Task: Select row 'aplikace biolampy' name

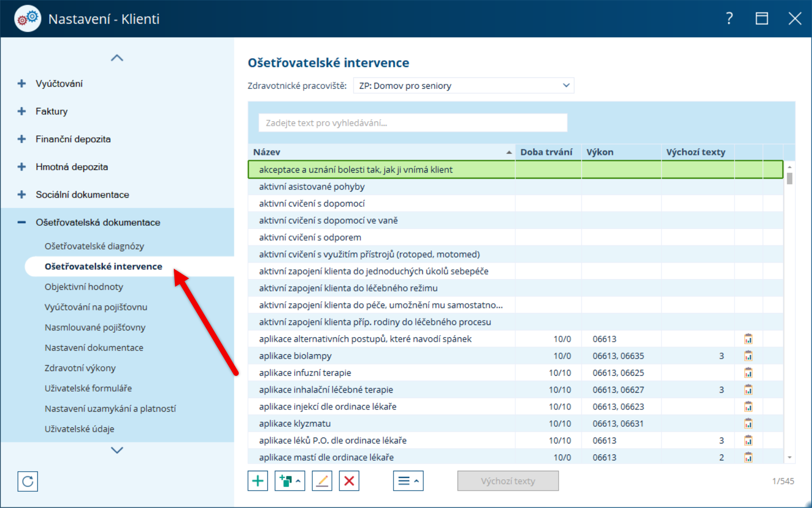Action: pos(295,356)
